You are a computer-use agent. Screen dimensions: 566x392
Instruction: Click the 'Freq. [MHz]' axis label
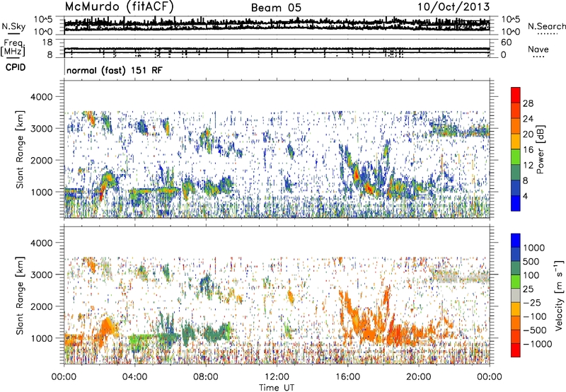click(13, 48)
